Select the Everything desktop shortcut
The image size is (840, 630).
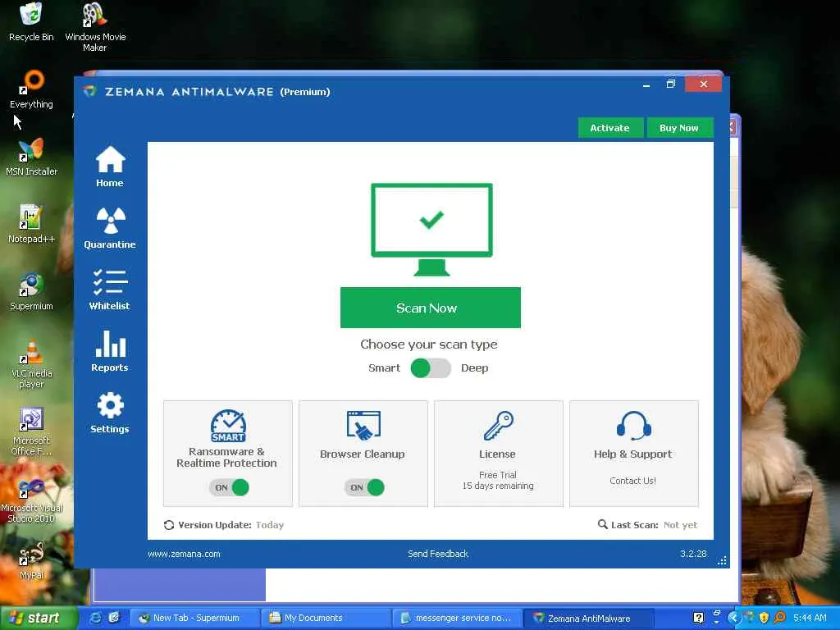tap(31, 89)
